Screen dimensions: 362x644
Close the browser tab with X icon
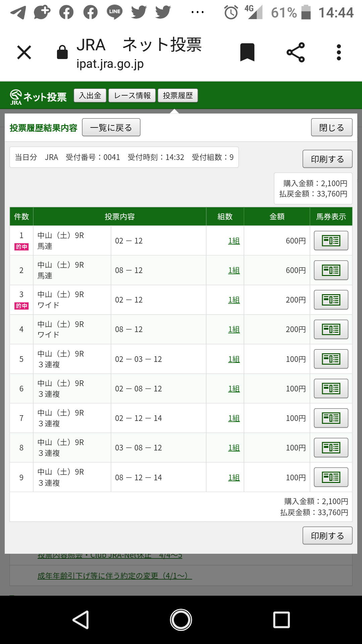point(24,52)
